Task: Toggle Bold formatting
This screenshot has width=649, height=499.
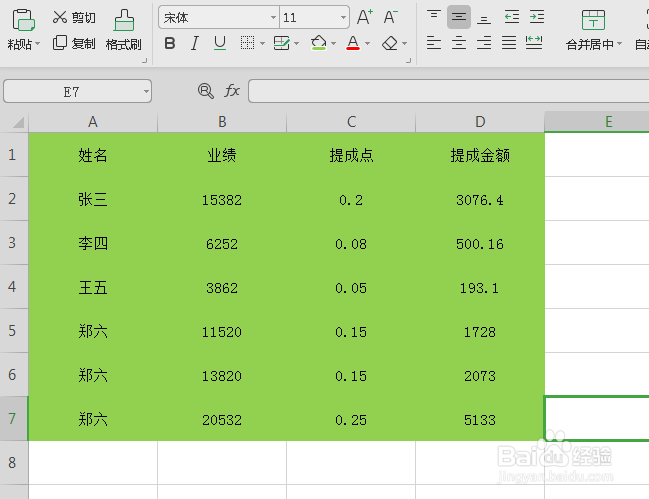Action: [x=170, y=43]
